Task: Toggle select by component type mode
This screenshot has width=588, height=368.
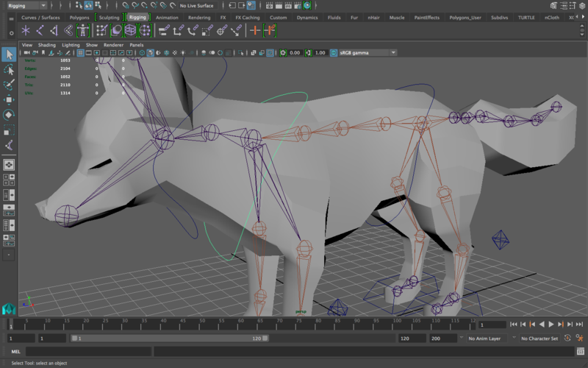Action: click(x=98, y=5)
